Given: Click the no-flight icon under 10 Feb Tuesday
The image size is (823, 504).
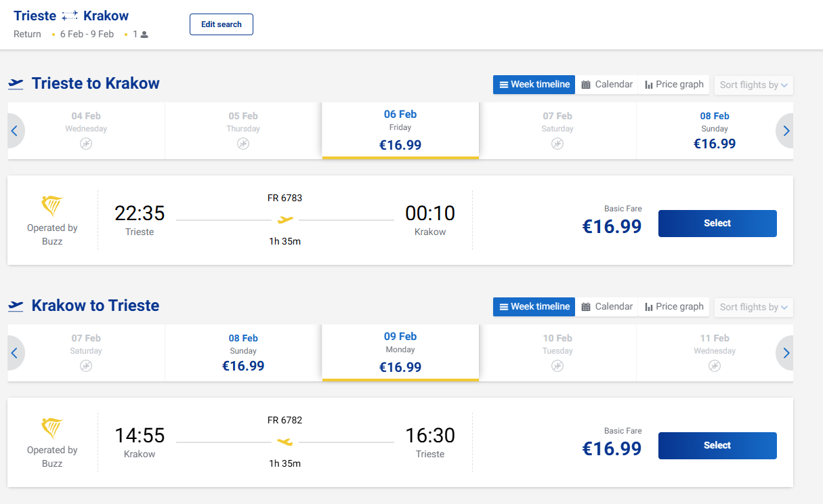Looking at the screenshot, I should coord(557,366).
